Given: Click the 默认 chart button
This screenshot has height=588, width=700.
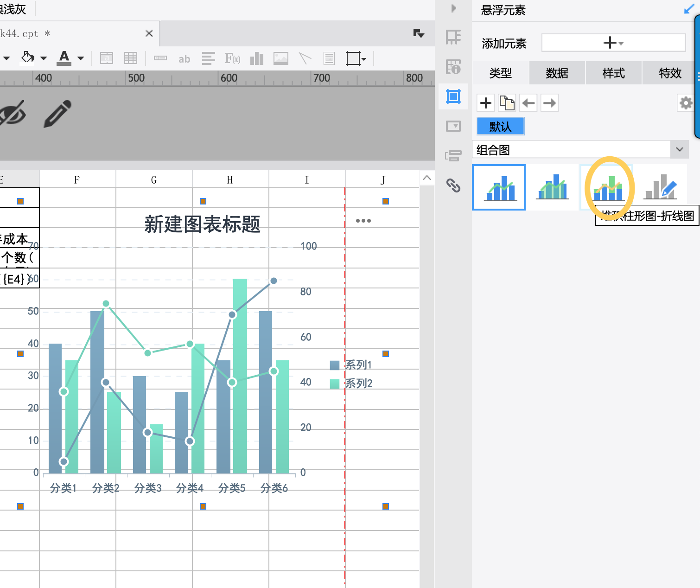Looking at the screenshot, I should (x=500, y=127).
